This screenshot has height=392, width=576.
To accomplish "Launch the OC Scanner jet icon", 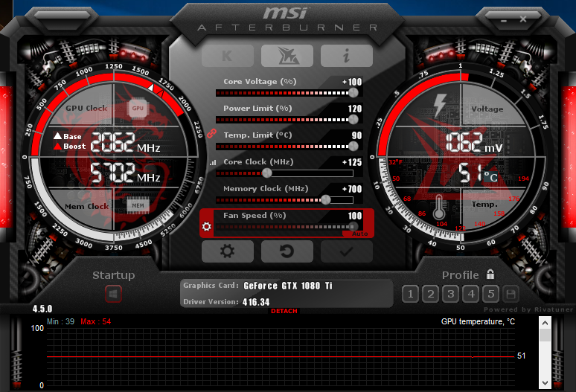I will click(x=287, y=56).
